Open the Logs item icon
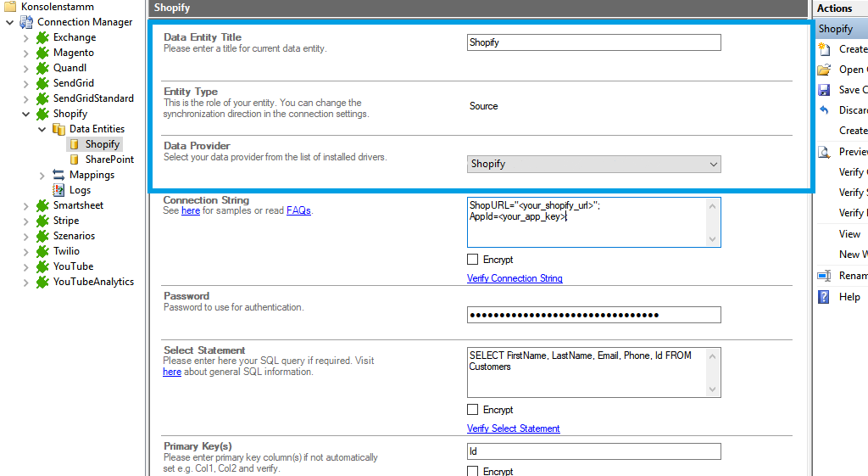868x476 pixels. click(x=58, y=190)
